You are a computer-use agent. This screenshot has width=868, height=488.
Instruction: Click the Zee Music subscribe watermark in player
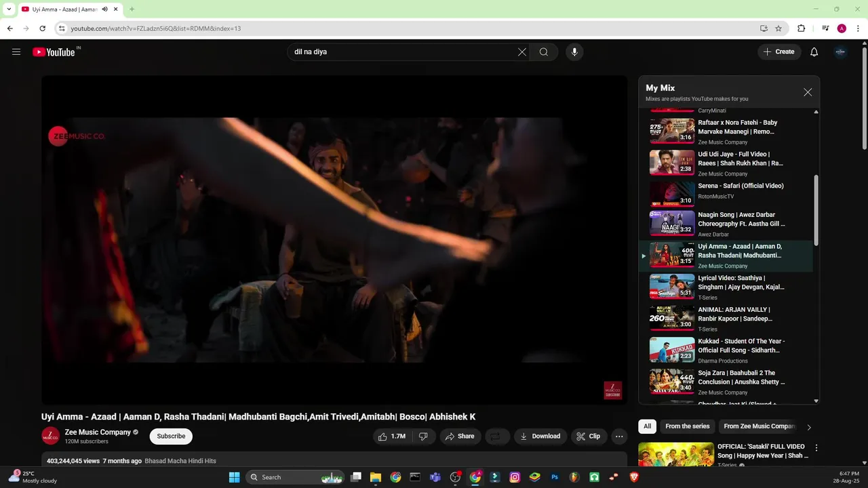(612, 390)
